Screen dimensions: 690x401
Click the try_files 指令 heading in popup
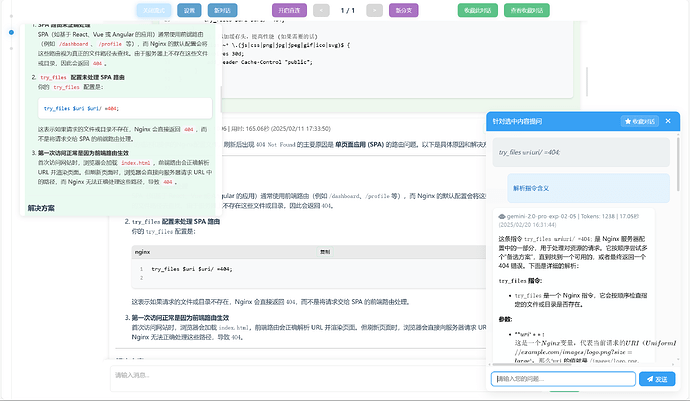[520, 280]
